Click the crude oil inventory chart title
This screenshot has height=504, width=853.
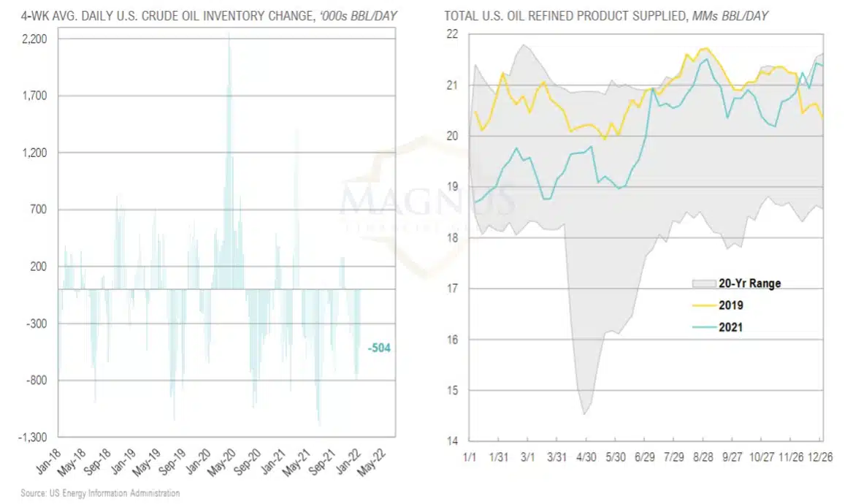pos(204,15)
